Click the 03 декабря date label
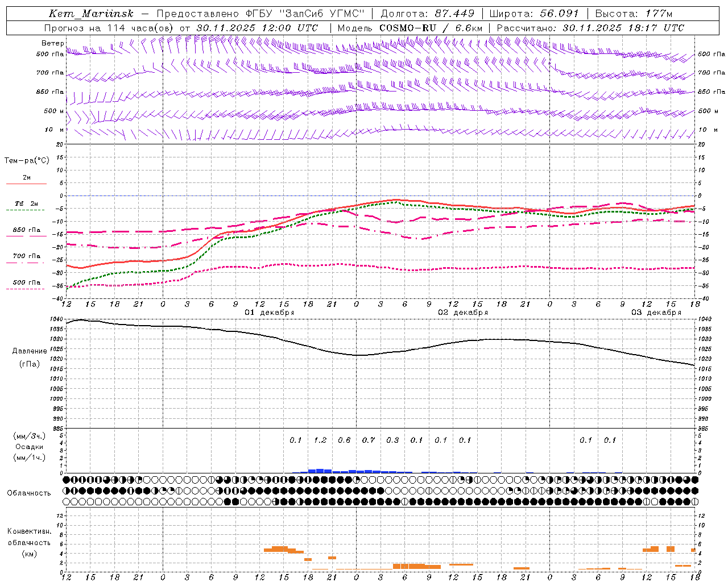 656,313
